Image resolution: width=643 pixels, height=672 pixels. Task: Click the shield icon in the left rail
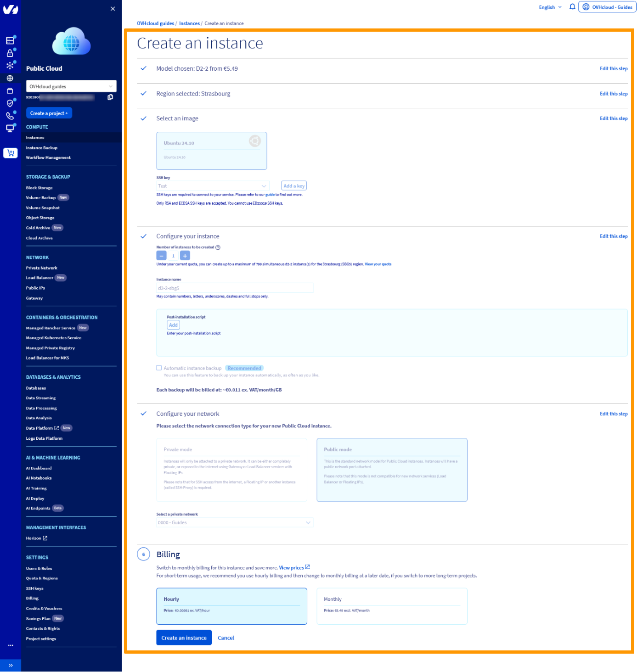[x=10, y=103]
